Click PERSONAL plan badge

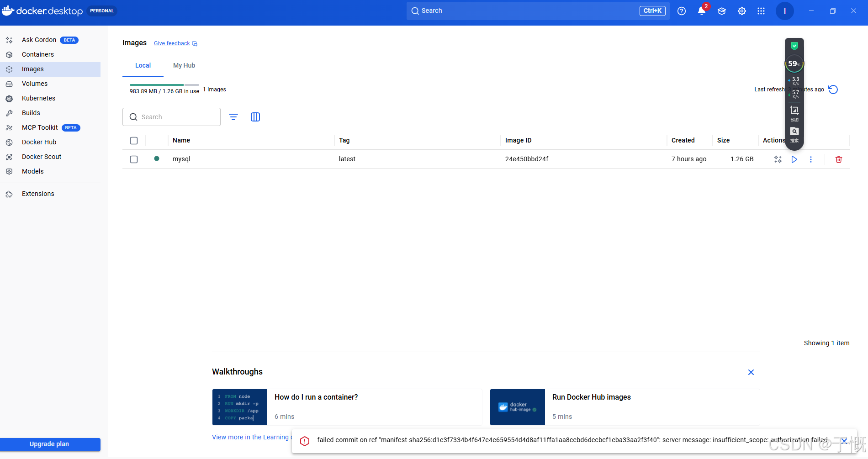click(x=102, y=11)
